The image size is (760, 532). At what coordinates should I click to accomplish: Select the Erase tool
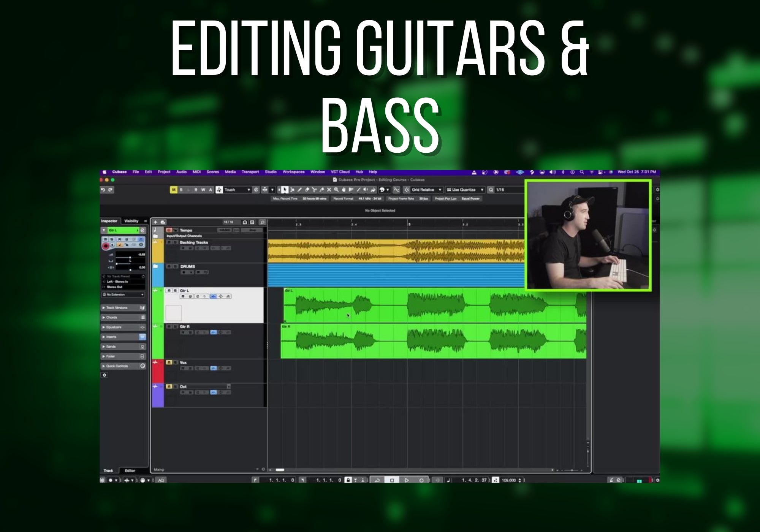[307, 190]
